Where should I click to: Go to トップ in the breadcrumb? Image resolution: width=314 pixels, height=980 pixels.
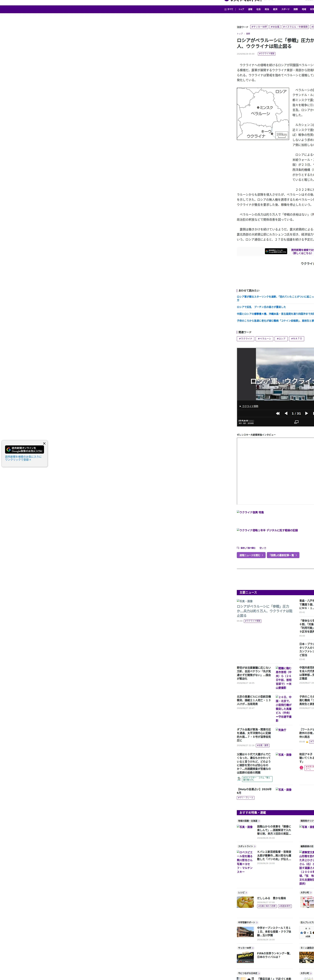tap(240, 34)
